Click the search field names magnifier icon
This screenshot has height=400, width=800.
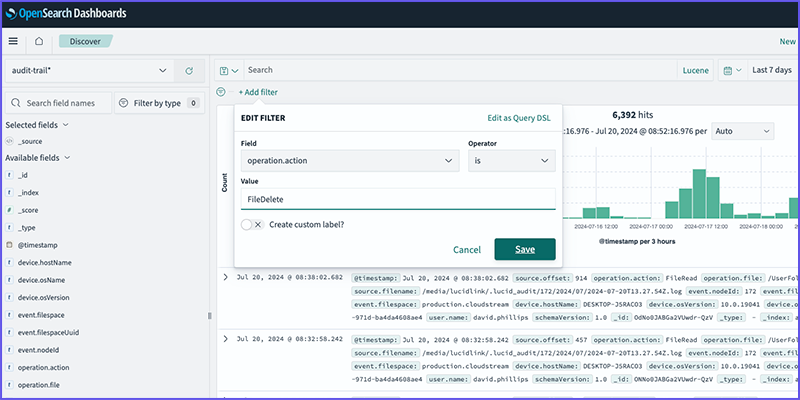tap(17, 103)
